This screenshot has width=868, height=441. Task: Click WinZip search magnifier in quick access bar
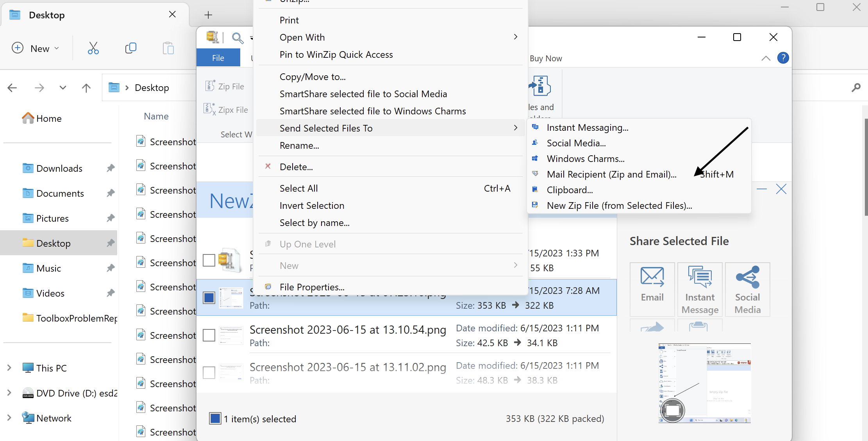click(x=238, y=38)
